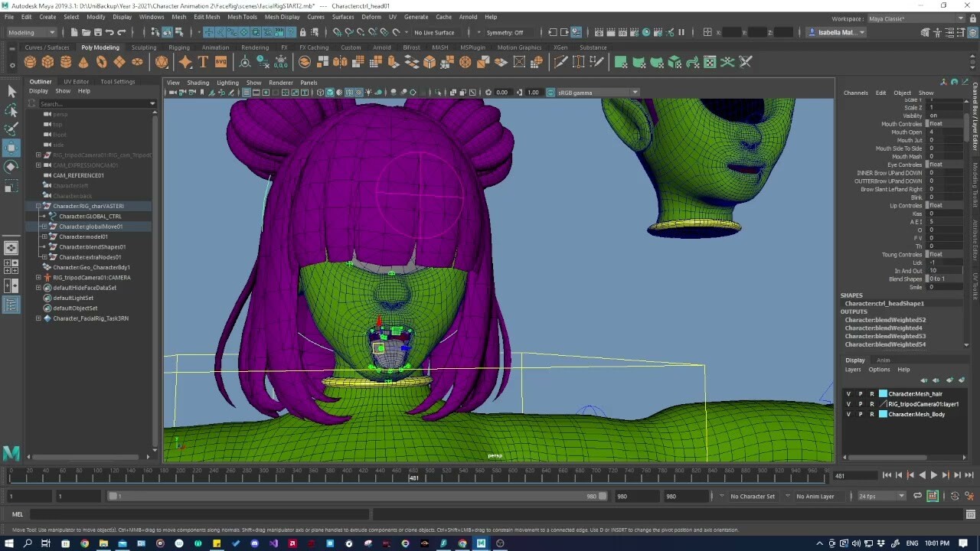This screenshot has width=980, height=551.
Task: Click the SVG creation tool on the shelf
Action: pos(220,62)
